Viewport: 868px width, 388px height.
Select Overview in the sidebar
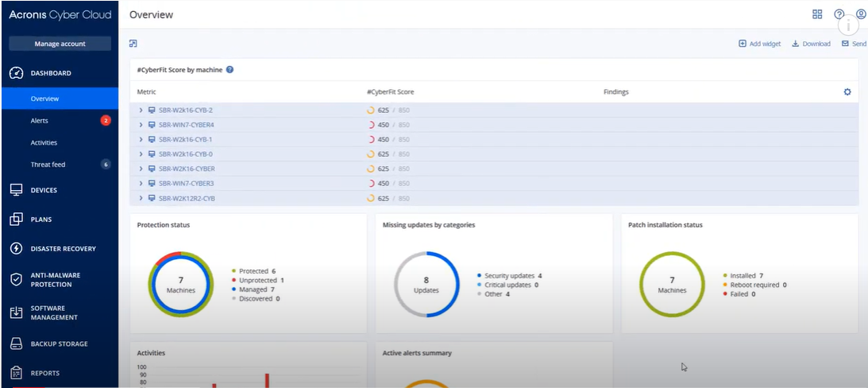pyautogui.click(x=60, y=99)
